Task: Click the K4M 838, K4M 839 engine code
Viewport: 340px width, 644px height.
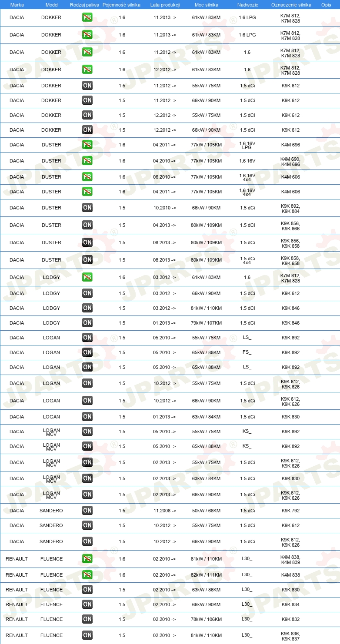Action: coord(290,559)
